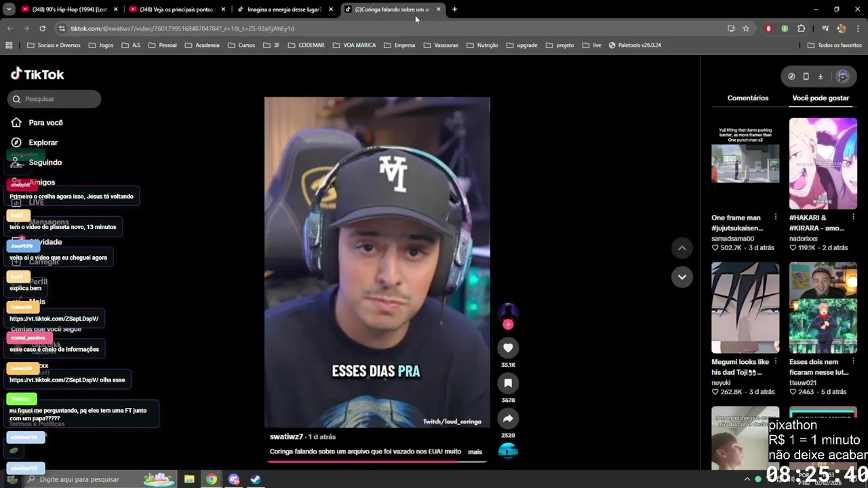
Task: Open options for 'One frame man' video
Action: (x=775, y=218)
